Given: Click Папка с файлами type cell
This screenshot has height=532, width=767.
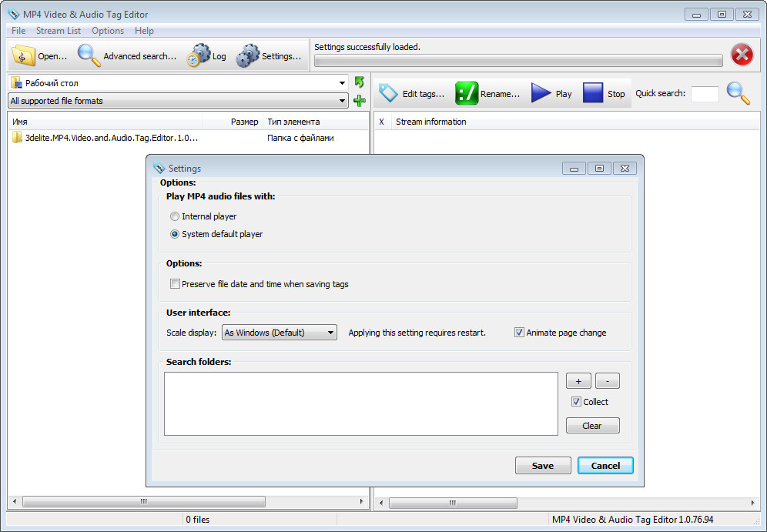Looking at the screenshot, I should tap(300, 138).
